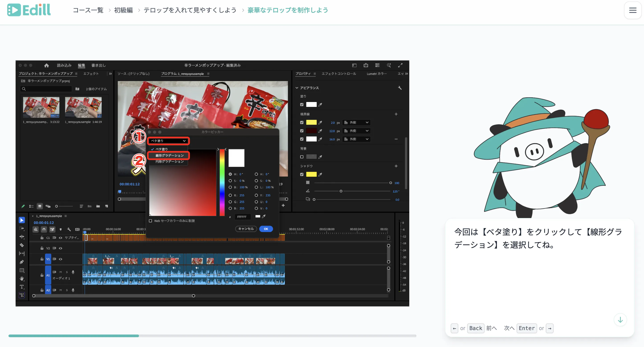Select the Type tool in Premiere toolbar
The width and height of the screenshot is (644, 347).
tap(22, 287)
